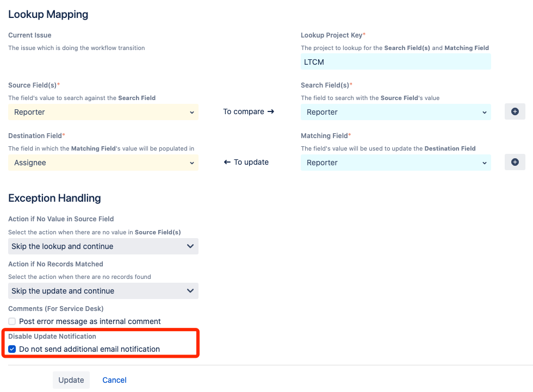Click the Disable Update Notification label
The image size is (533, 392).
click(x=52, y=337)
